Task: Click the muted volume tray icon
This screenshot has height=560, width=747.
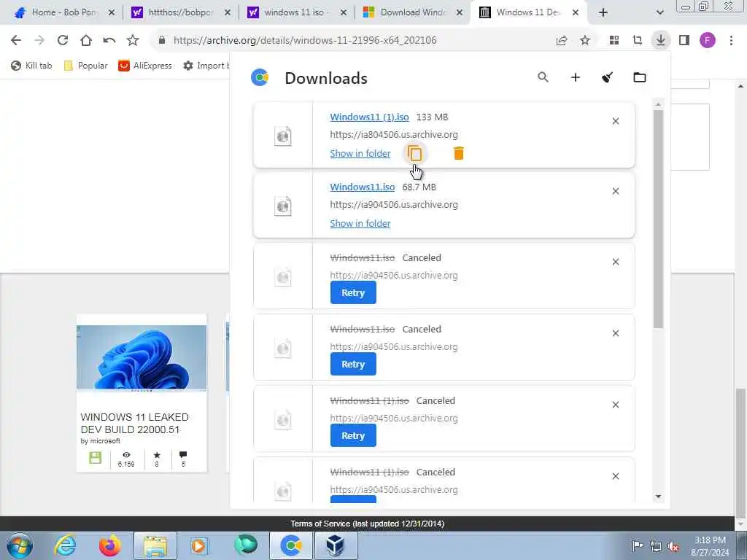Action: point(673,547)
